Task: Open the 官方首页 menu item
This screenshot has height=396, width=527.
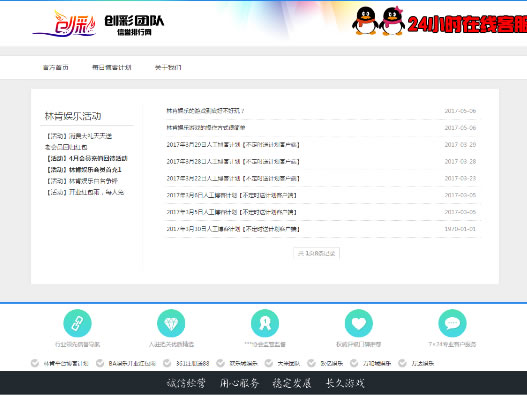Action: [x=56, y=68]
